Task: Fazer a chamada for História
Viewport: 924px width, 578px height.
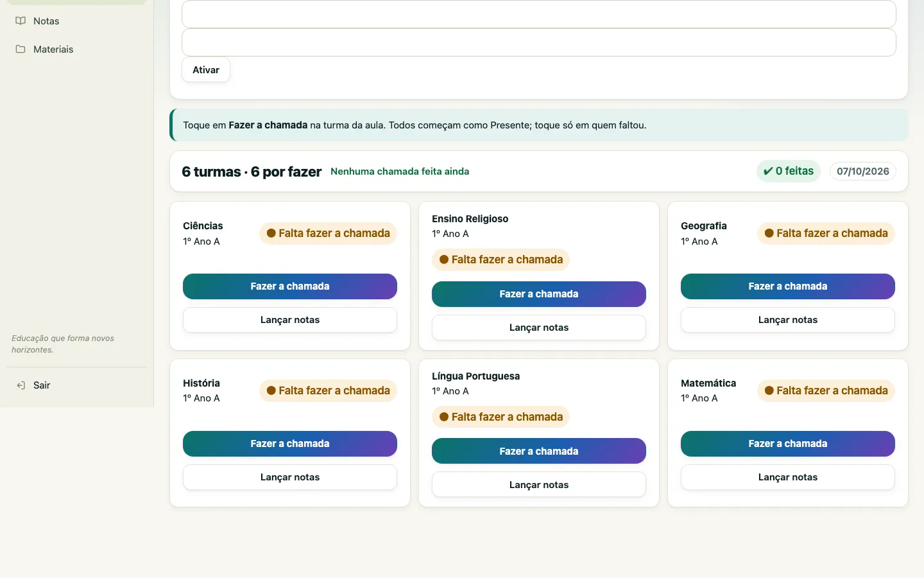Action: click(x=290, y=444)
